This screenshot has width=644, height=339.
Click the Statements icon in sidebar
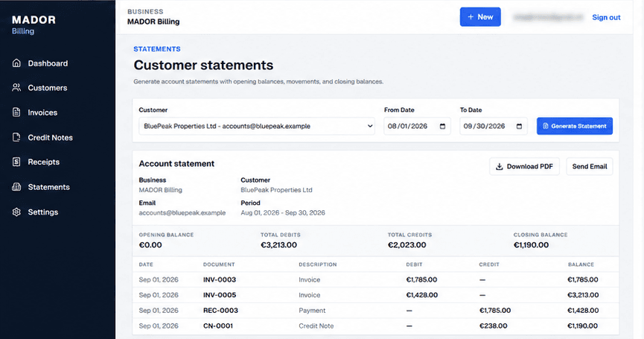pyautogui.click(x=16, y=187)
